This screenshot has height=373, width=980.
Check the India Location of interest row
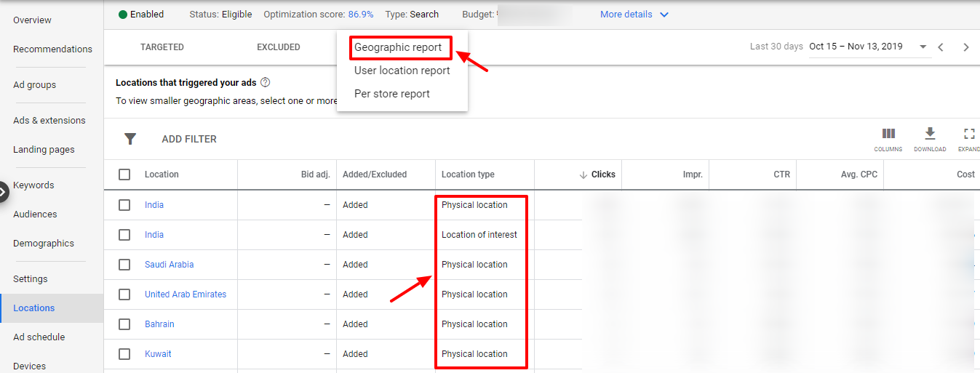pos(124,235)
